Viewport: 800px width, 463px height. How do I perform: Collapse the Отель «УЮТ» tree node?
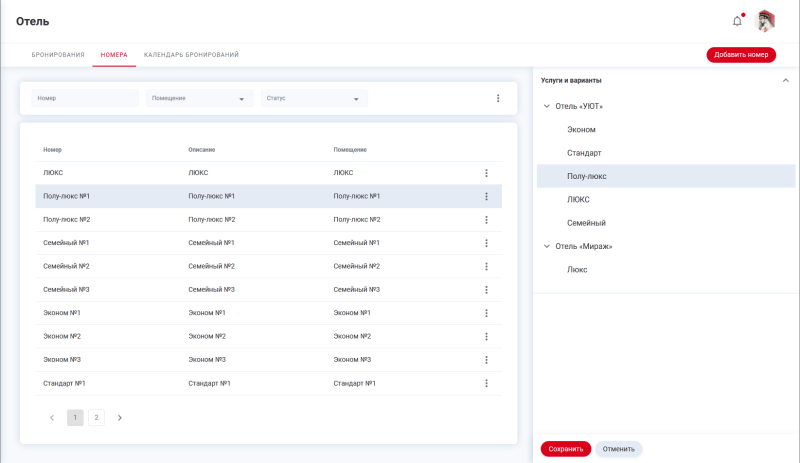pos(546,106)
